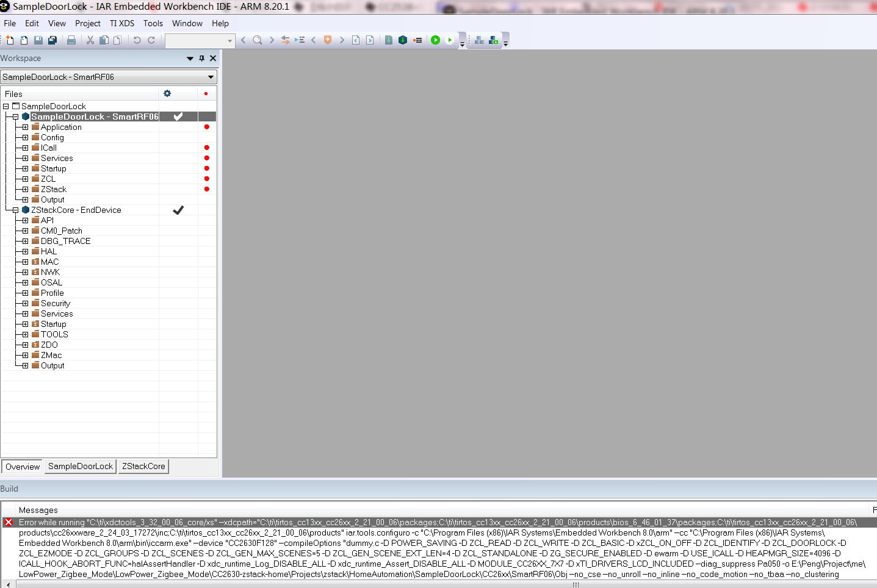
Task: Click the Messages column header in Build
Action: pyautogui.click(x=443, y=510)
